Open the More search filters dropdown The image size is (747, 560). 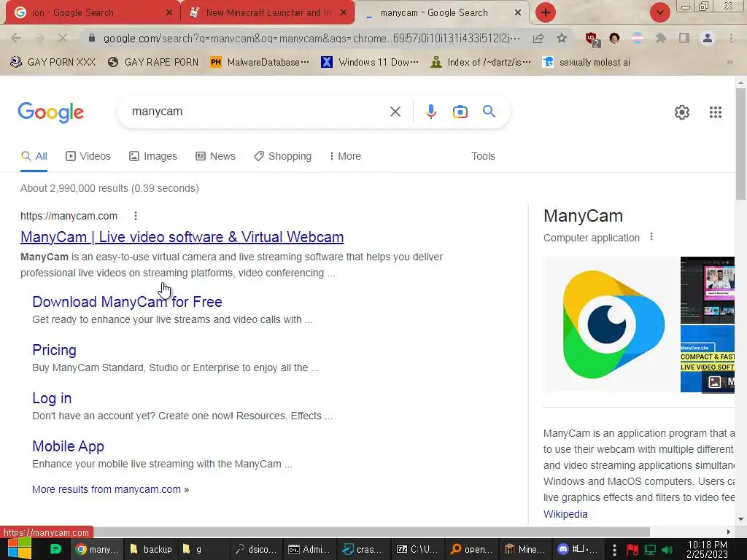(345, 156)
